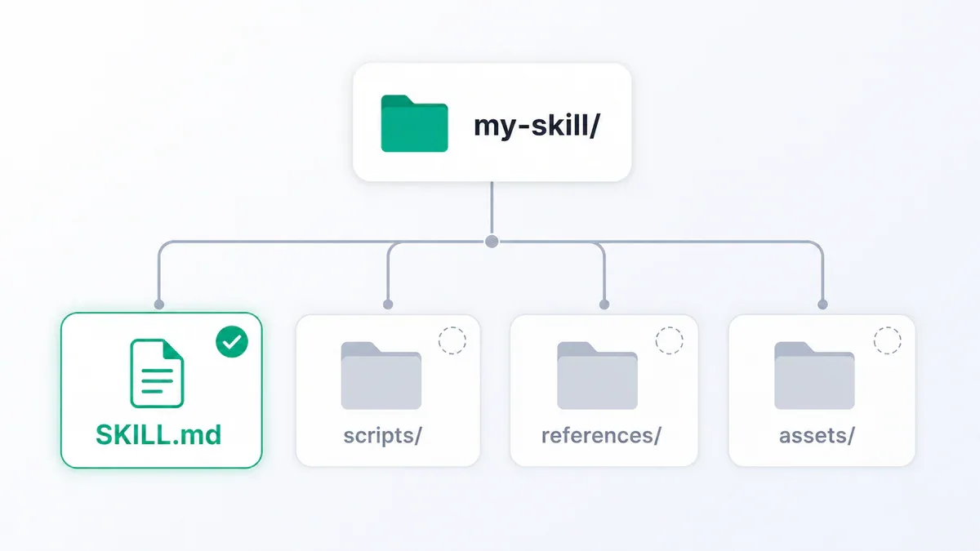The width and height of the screenshot is (980, 551).
Task: Check the empty circle on scripts card
Action: click(x=452, y=340)
